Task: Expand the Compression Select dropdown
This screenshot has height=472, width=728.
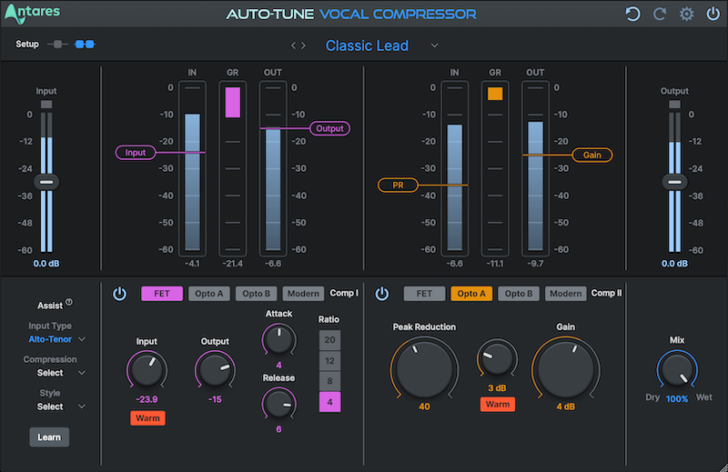Action: [82, 373]
